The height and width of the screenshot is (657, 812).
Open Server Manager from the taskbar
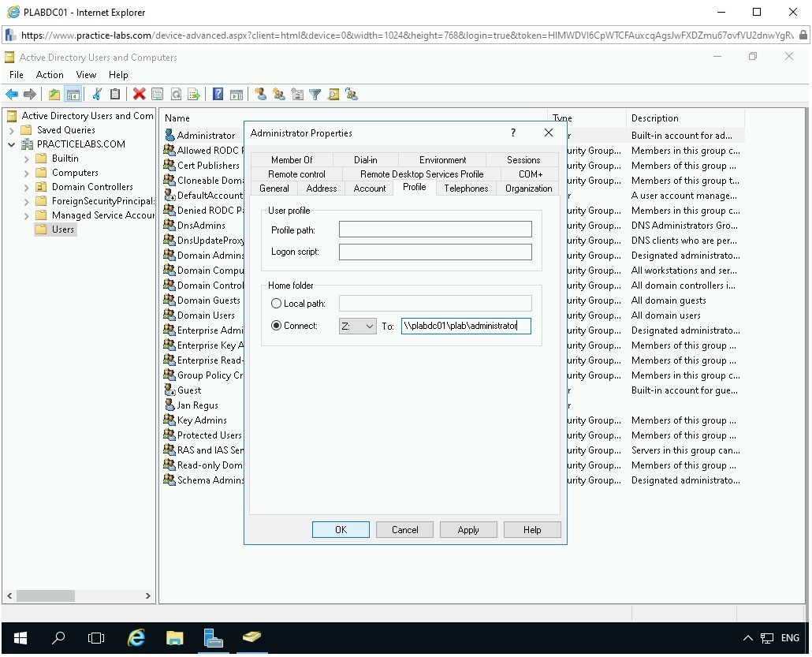pyautogui.click(x=213, y=638)
